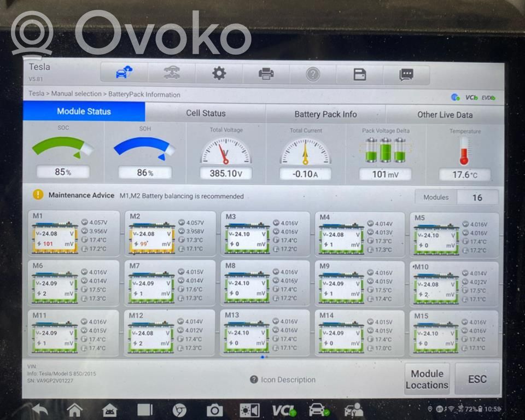
Task: Click the Icon Description question mark
Action: click(x=254, y=380)
